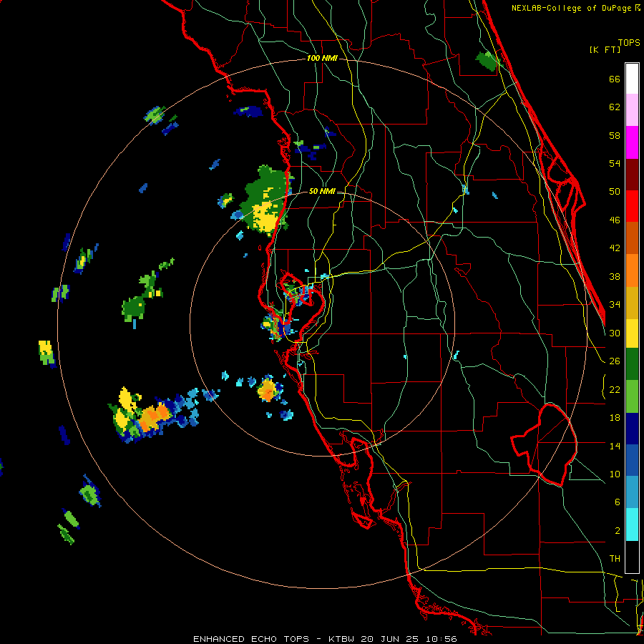644x644 pixels.
Task: Select the cyan legend swatch near 2
Action: tap(632, 525)
